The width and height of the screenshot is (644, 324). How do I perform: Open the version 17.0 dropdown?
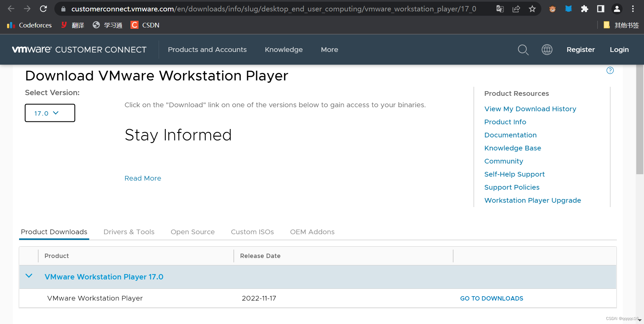(50, 113)
